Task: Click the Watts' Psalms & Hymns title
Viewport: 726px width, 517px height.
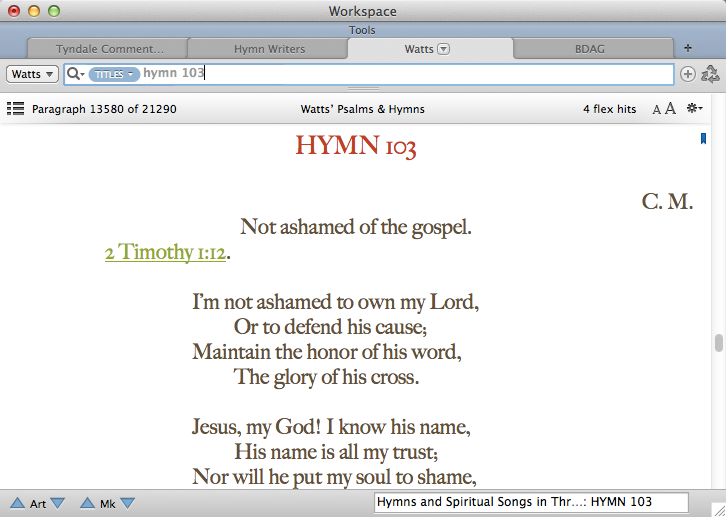Action: [x=363, y=109]
